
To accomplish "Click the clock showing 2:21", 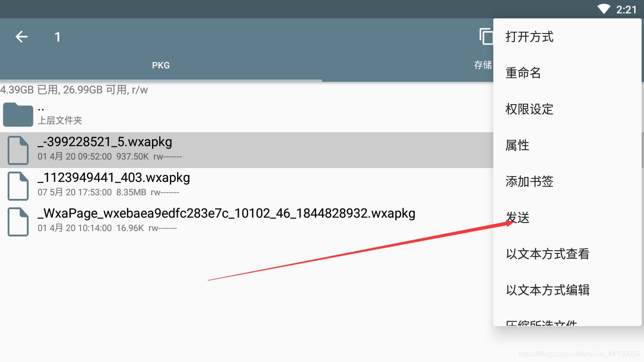I will point(627,9).
